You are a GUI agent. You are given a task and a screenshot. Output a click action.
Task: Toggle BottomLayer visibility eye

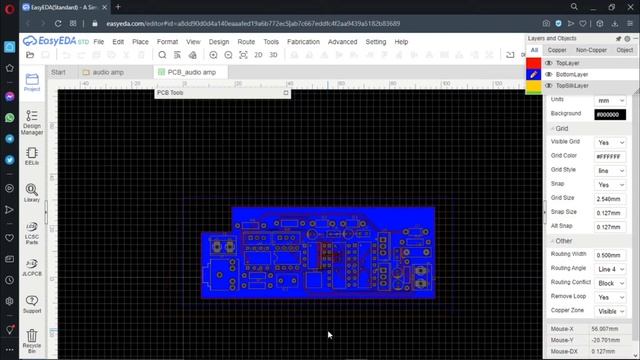[x=549, y=74]
